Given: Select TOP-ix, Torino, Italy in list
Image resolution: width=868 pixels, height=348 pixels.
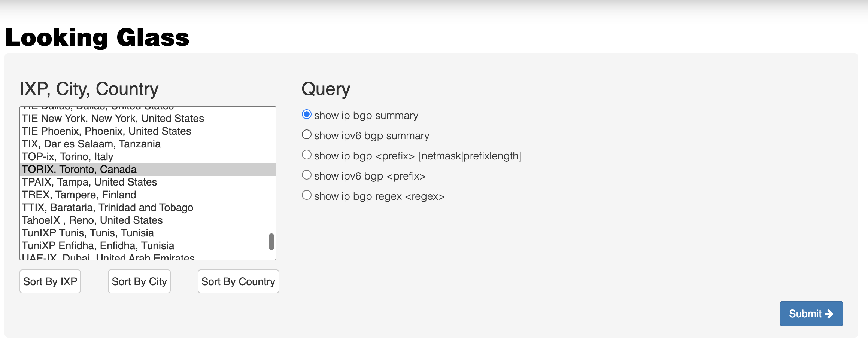Looking at the screenshot, I should click(67, 157).
